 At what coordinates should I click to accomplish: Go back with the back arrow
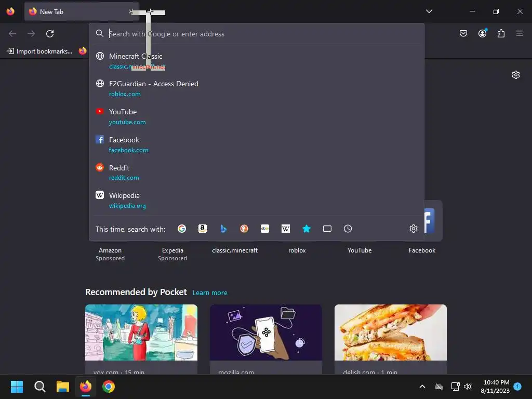(x=12, y=34)
